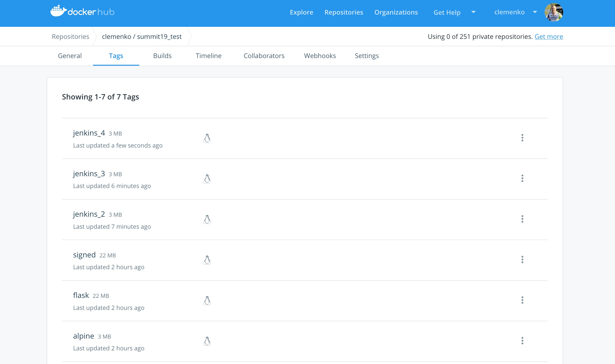615x364 pixels.
Task: Click the Linux penguin icon for signed
Action: coord(207,260)
